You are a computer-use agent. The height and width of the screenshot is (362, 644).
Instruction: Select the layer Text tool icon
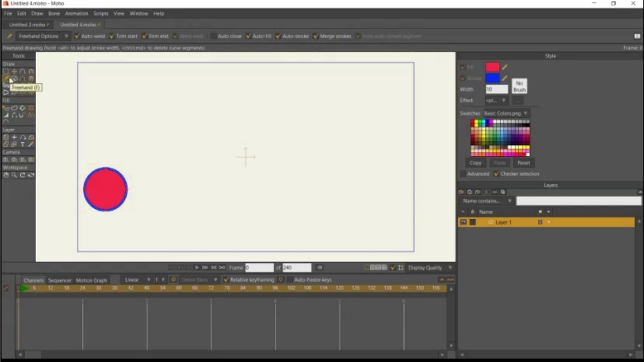click(23, 145)
